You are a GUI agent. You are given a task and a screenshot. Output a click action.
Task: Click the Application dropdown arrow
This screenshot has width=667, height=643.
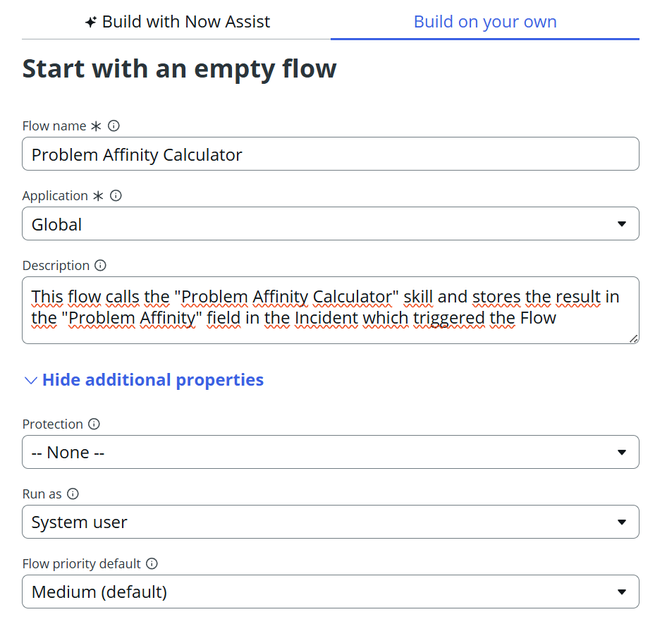pyautogui.click(x=622, y=224)
